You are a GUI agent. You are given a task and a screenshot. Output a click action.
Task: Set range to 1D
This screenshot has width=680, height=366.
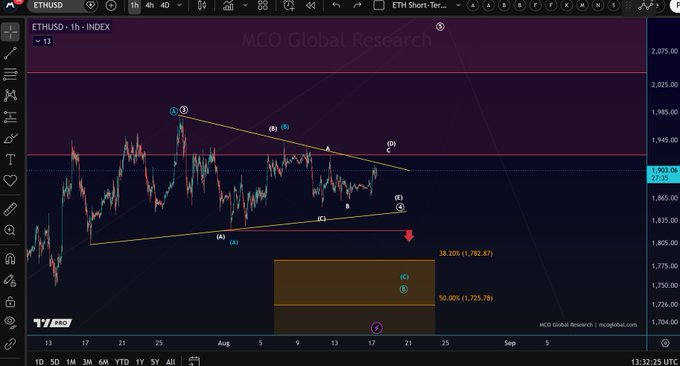[39, 362]
